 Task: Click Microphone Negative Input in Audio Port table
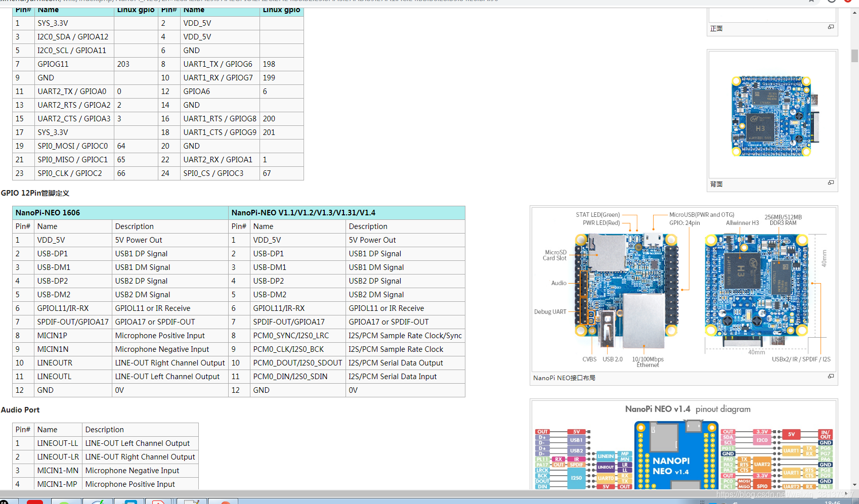pyautogui.click(x=140, y=471)
